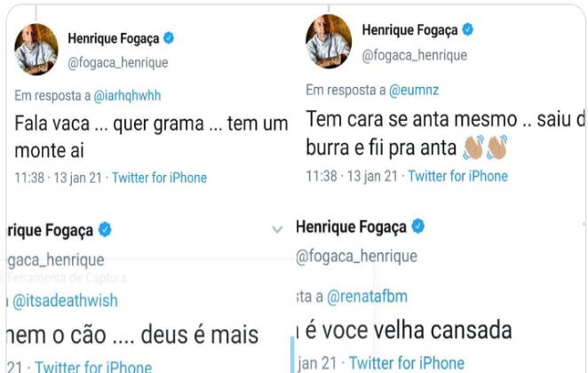588x373 pixels.
Task: Click "Twitter for iPhone" under the "Tem cara" tweet
Action: pyautogui.click(x=457, y=176)
